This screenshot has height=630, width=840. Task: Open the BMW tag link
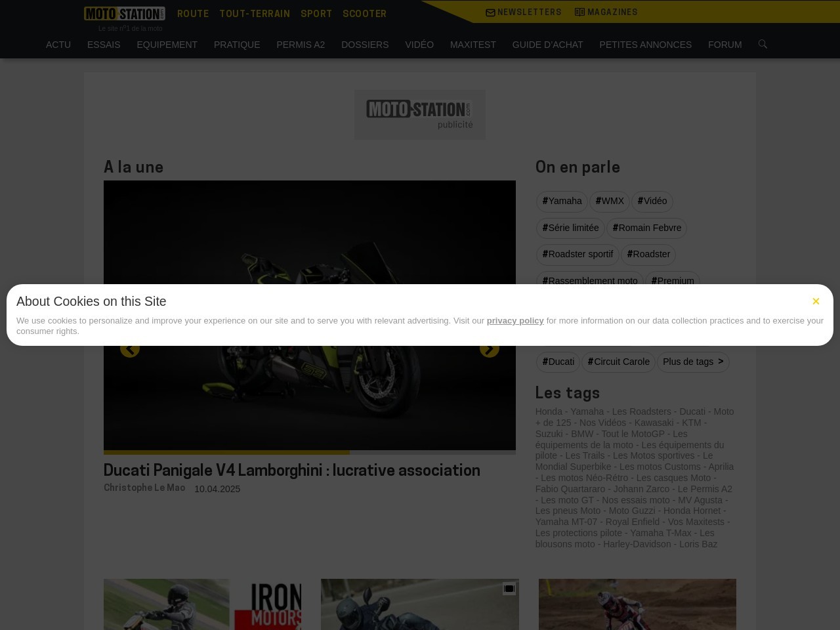tap(582, 434)
